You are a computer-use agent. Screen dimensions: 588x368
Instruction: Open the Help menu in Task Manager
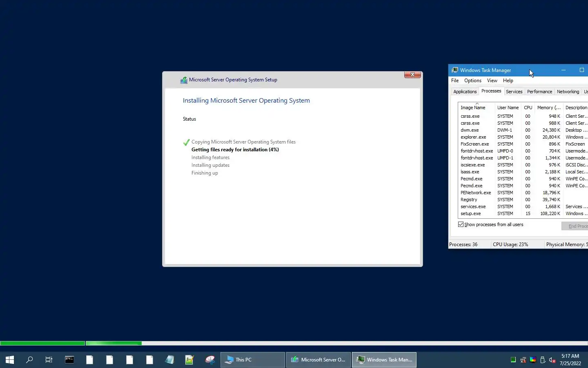tap(508, 81)
